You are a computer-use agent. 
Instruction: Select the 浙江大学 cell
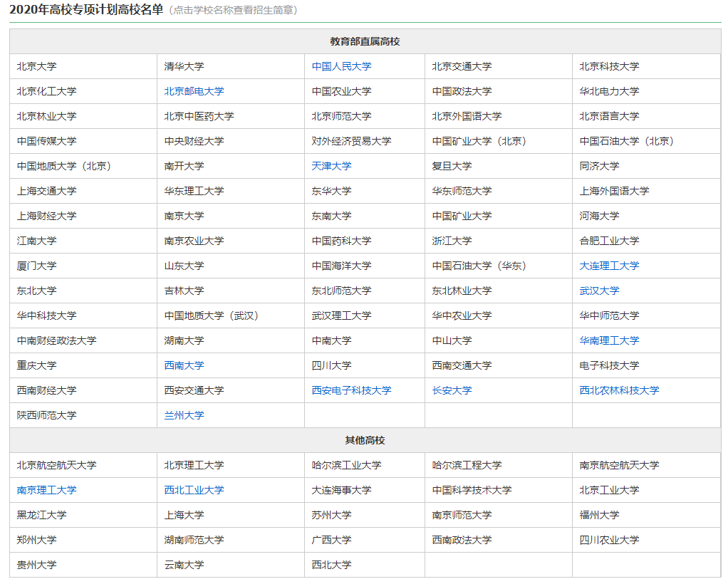click(452, 241)
